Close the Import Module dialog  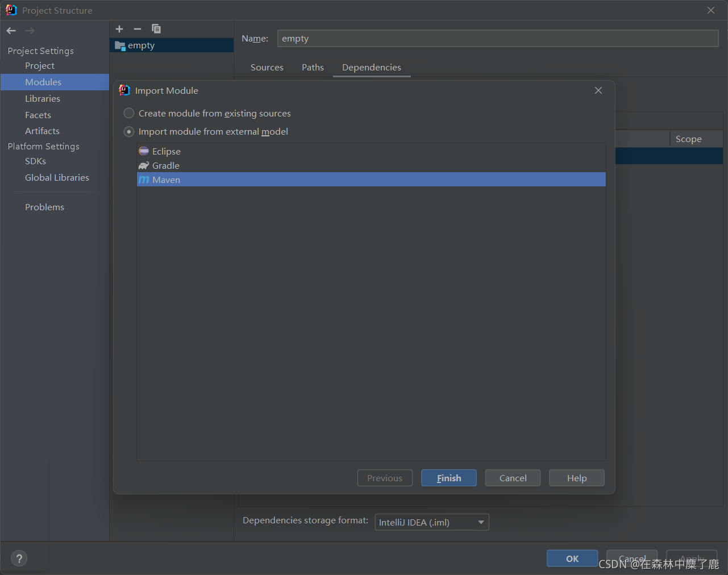tap(598, 90)
